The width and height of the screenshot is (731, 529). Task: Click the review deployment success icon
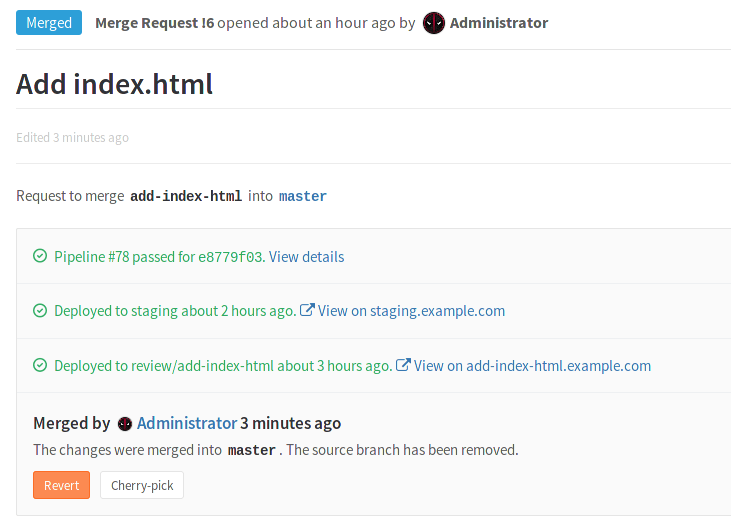pos(40,366)
